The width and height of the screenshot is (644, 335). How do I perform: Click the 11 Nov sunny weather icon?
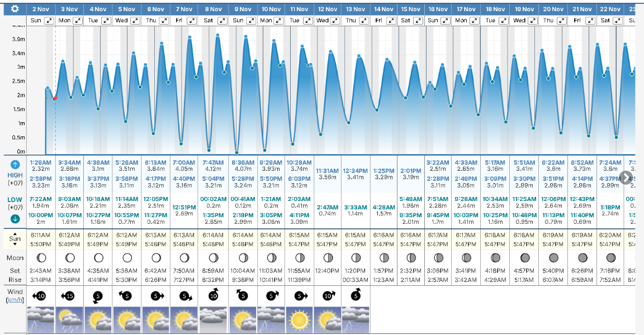(x=299, y=319)
